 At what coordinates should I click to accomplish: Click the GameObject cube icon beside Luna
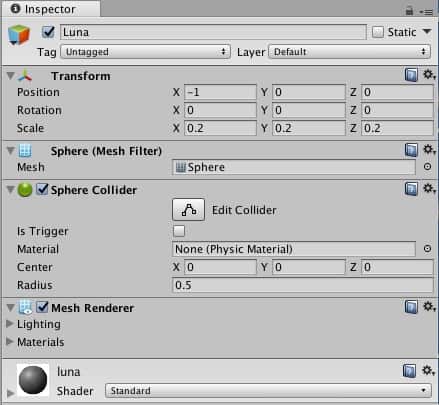[x=19, y=35]
